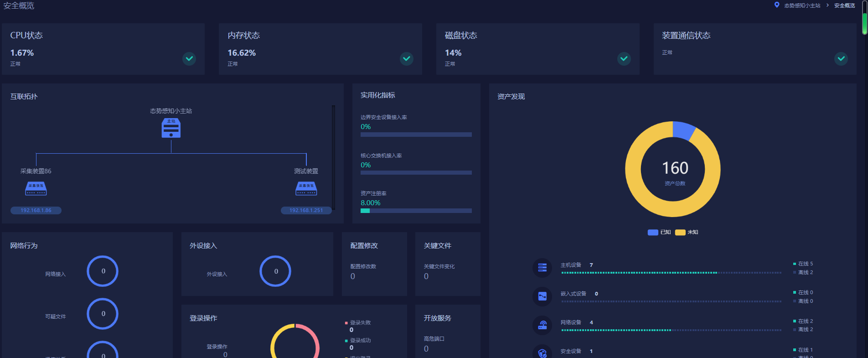Click the location pin icon in breadcrumb
This screenshot has width=868, height=358.
[777, 5]
